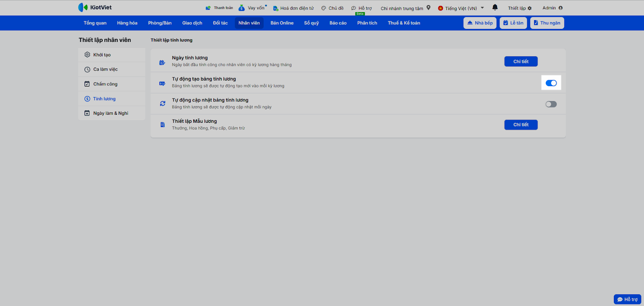Click the Vay vốn money bag icon
The height and width of the screenshot is (306, 644).
coord(242,8)
